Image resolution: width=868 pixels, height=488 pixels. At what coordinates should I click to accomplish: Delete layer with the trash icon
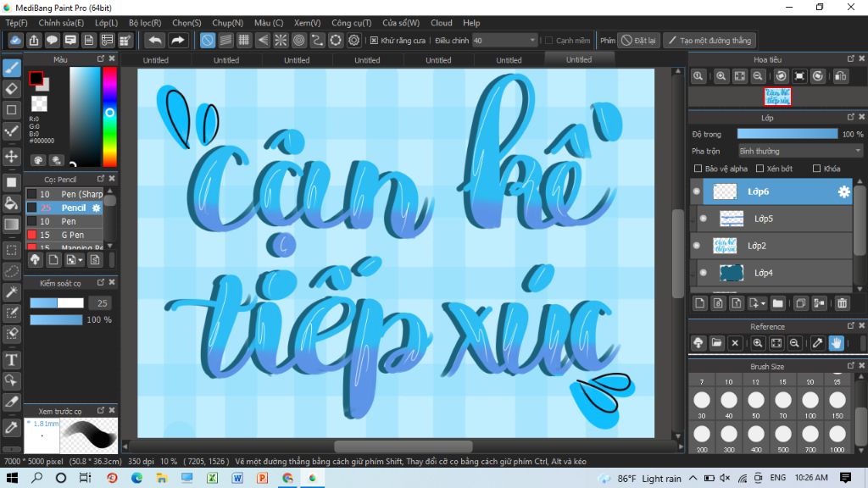pyautogui.click(x=842, y=303)
